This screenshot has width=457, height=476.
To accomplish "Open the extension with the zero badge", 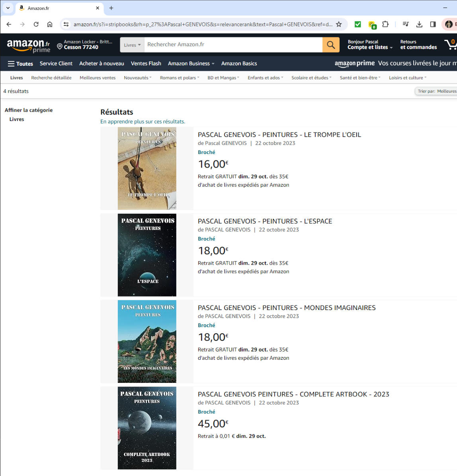I will 372,25.
